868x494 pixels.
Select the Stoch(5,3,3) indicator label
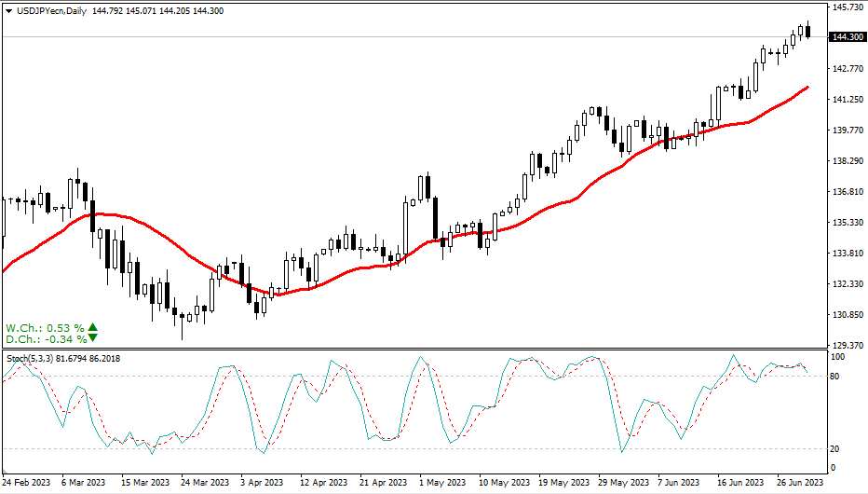[x=30, y=358]
